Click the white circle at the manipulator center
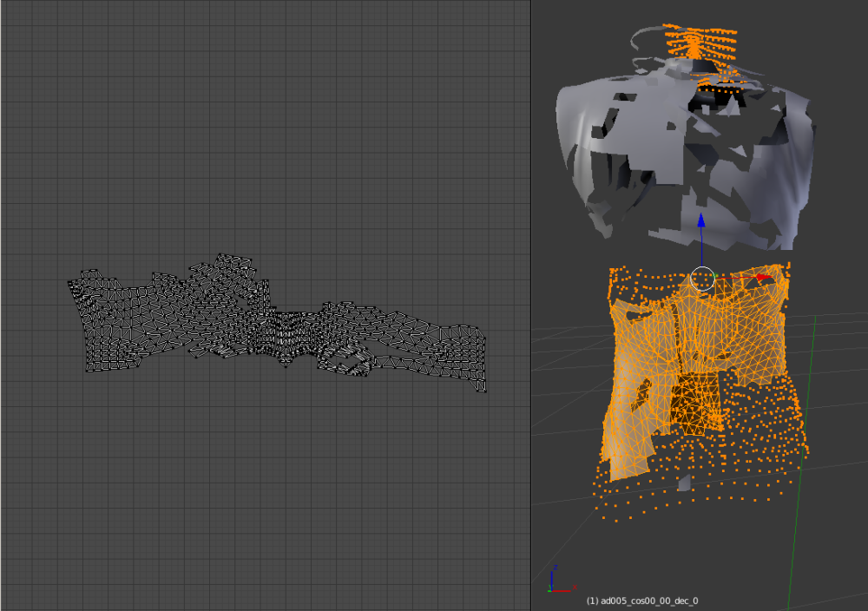Screen dimensions: 868x611 pyautogui.click(x=703, y=279)
